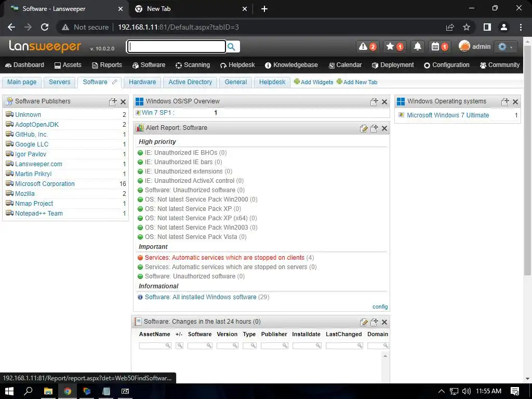532x399 pixels.
Task: Click the Installdate filter field
Action: click(x=307, y=345)
